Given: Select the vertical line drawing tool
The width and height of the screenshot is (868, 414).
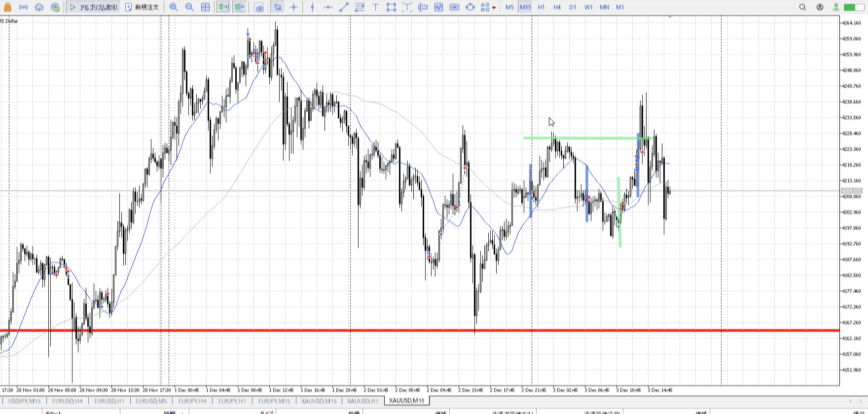Looking at the screenshot, I should pyautogui.click(x=312, y=7).
